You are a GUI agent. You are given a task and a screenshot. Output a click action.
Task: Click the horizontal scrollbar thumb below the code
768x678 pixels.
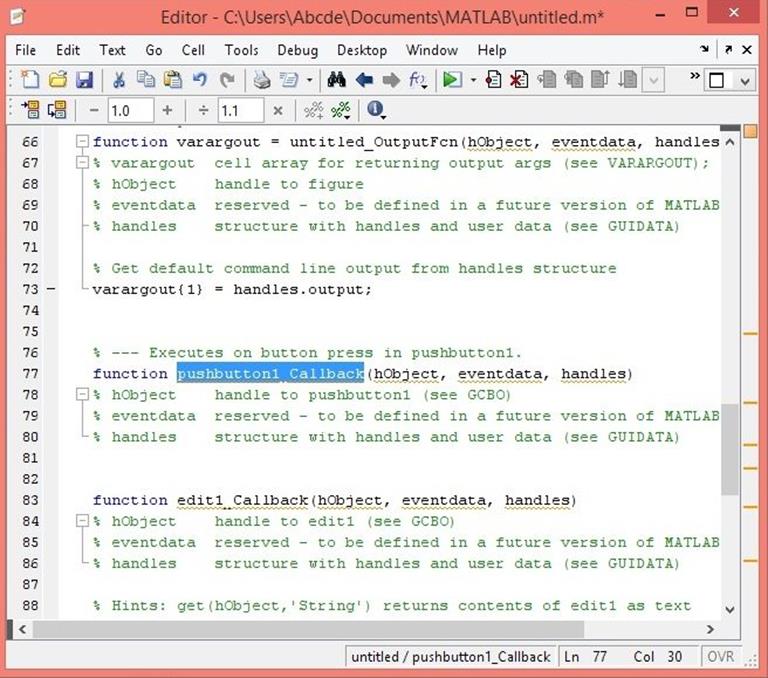[300, 629]
